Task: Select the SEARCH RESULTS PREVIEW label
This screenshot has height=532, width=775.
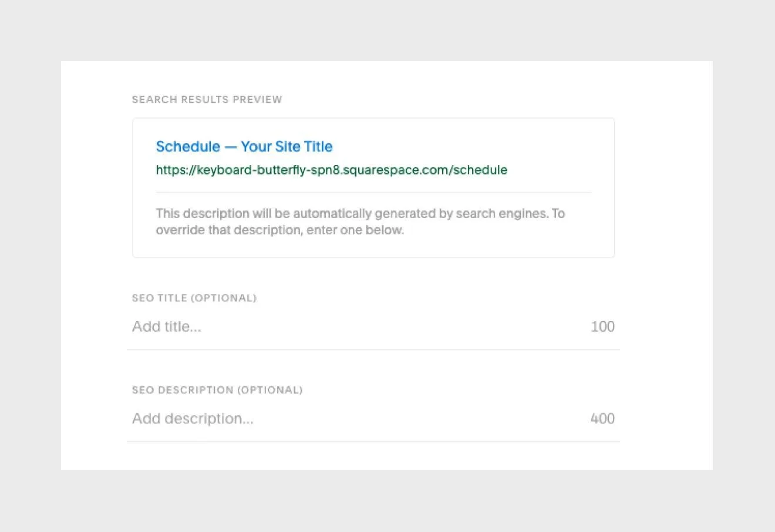Action: click(x=207, y=99)
